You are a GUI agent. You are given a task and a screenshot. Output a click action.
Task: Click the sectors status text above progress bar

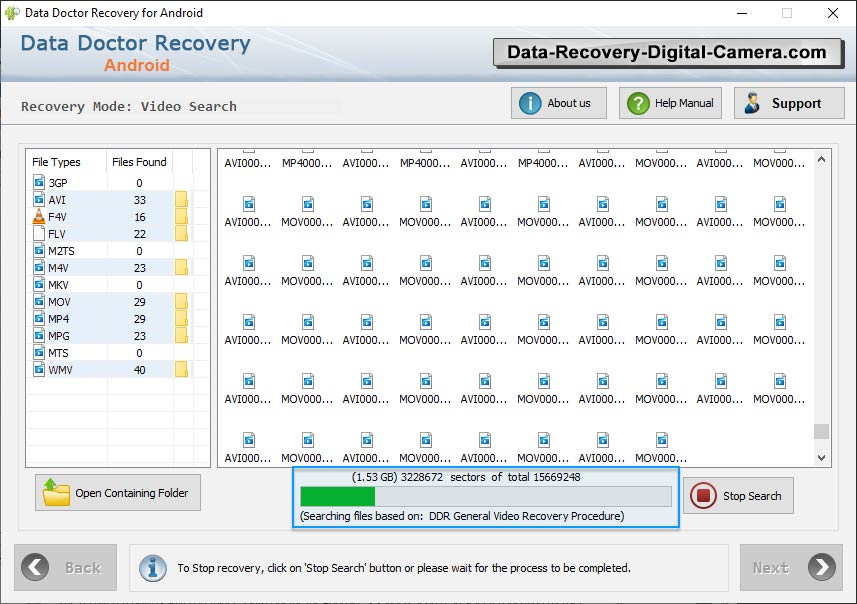tap(466, 477)
